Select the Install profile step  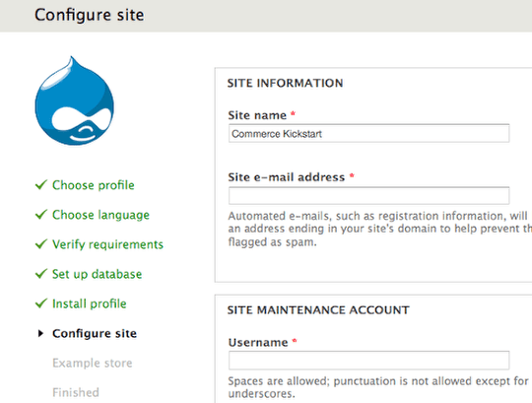pos(90,303)
